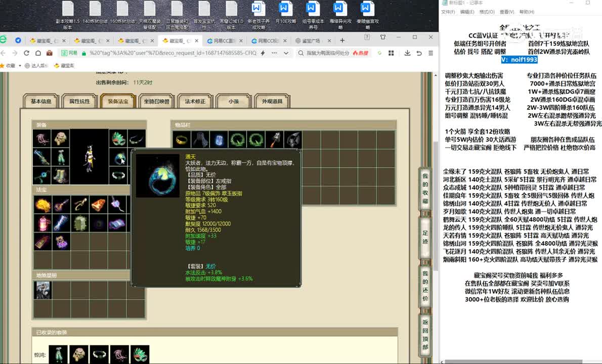Select the dark helmet inventory item
This screenshot has height=364, width=602.
click(293, 140)
